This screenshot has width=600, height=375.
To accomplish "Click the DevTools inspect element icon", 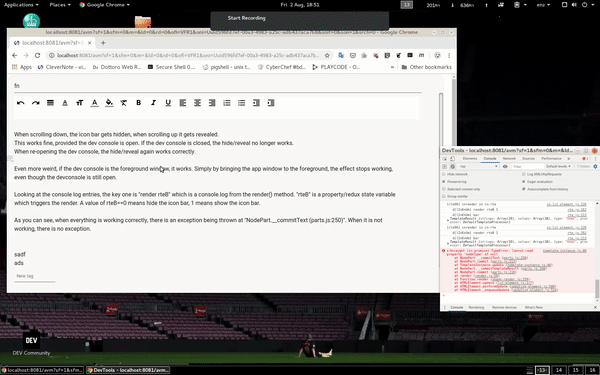I will 445,158.
